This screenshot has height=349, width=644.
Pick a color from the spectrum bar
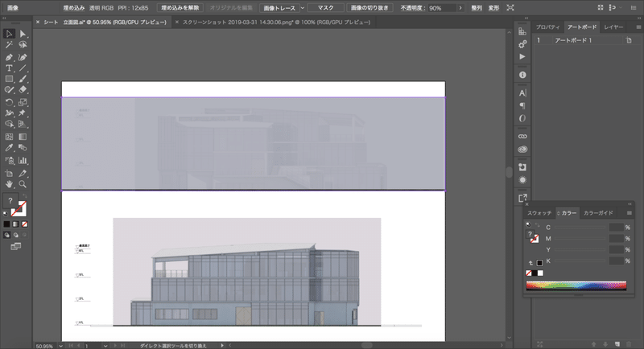576,285
